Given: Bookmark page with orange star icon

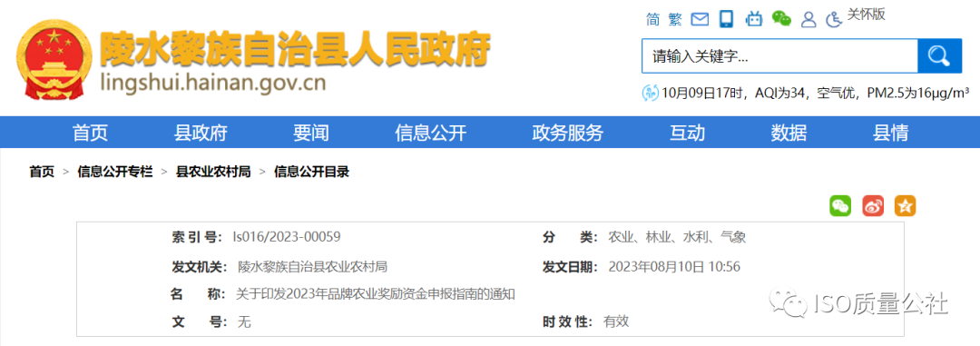Looking at the screenshot, I should tap(905, 206).
